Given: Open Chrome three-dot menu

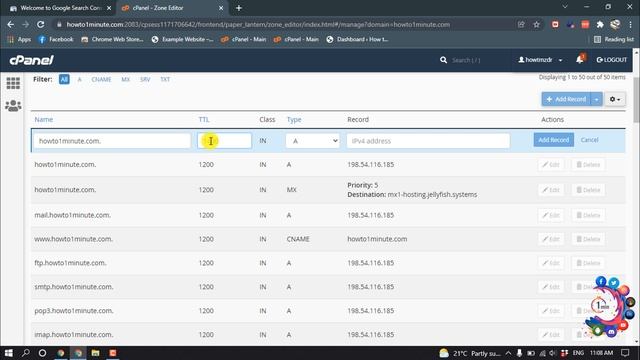Looking at the screenshot, I should pyautogui.click(x=631, y=24).
